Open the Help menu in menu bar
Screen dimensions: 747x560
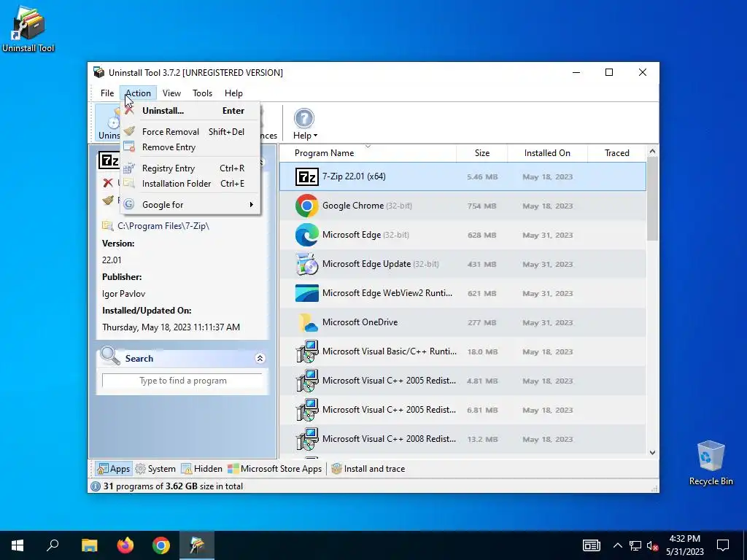coord(233,93)
